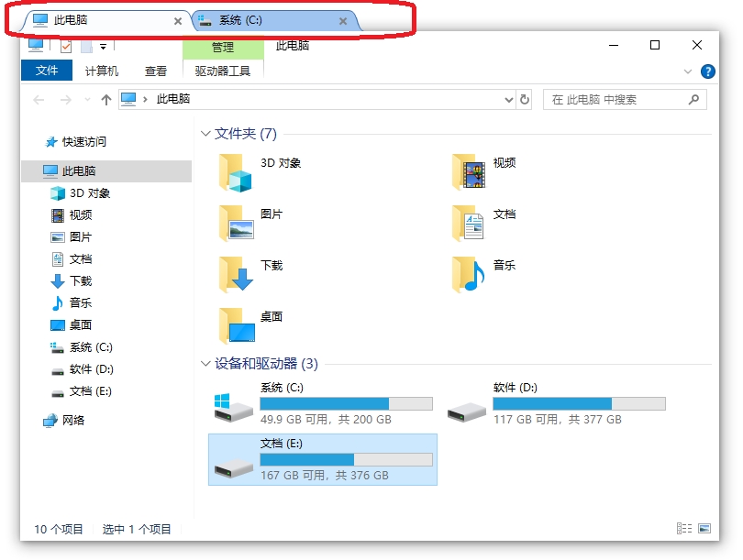Open the 计算机 ribbon tab
This screenshot has height=560, width=743.
coord(102,71)
